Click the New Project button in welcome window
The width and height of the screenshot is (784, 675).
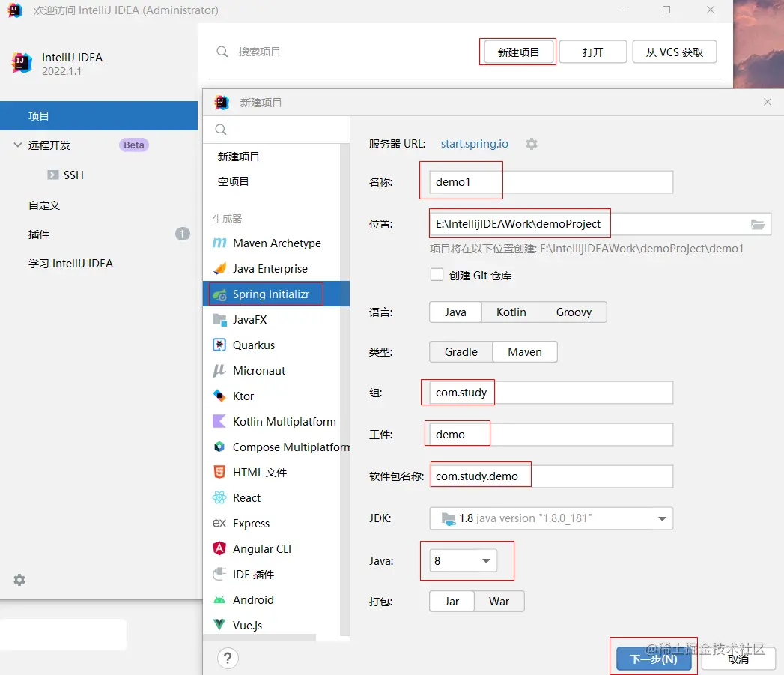(x=518, y=52)
